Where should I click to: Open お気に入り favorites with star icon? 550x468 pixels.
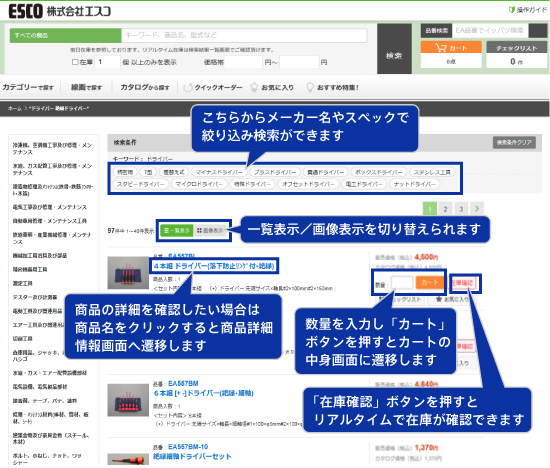coord(272,87)
